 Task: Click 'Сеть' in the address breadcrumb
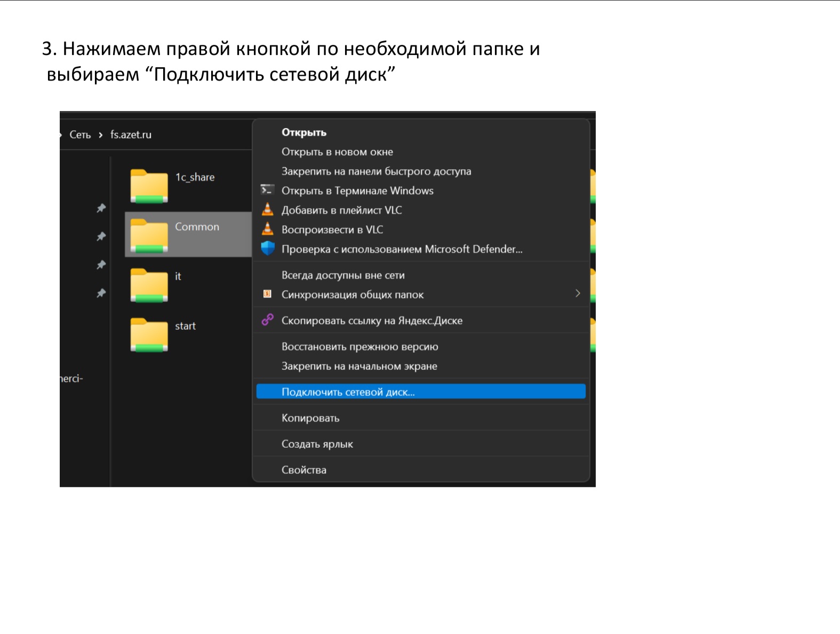(x=80, y=135)
